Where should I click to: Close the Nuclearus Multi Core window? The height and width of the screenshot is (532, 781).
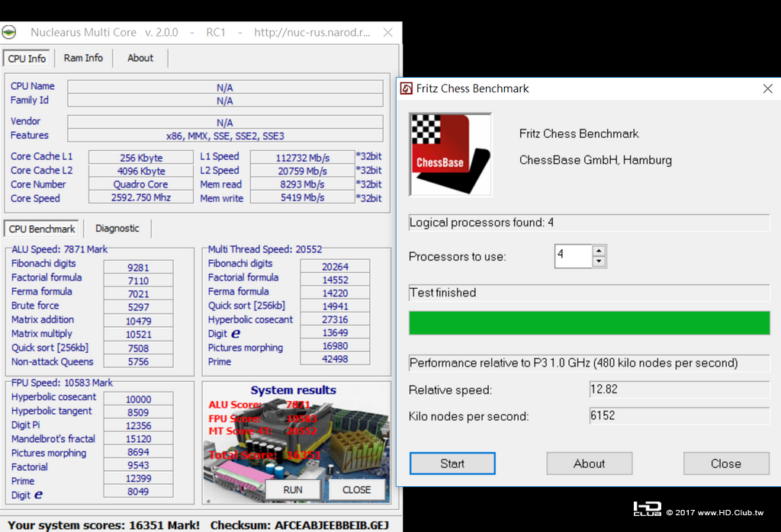point(387,33)
